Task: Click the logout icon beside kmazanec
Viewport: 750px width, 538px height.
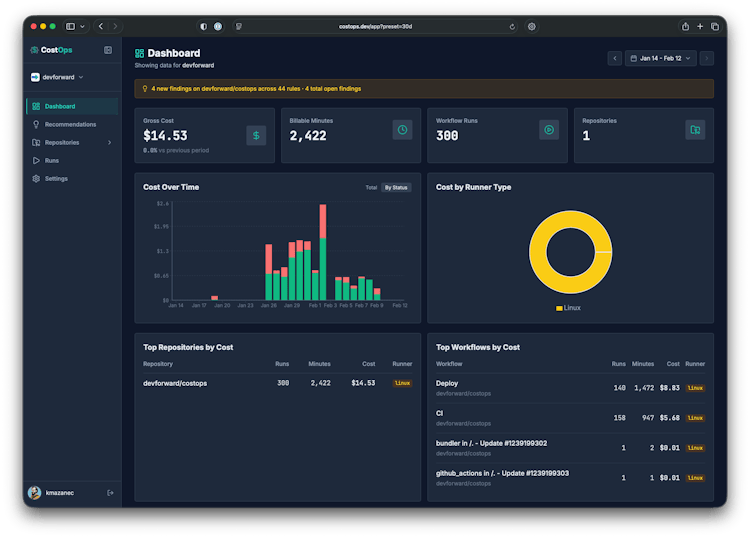Action: 110,492
